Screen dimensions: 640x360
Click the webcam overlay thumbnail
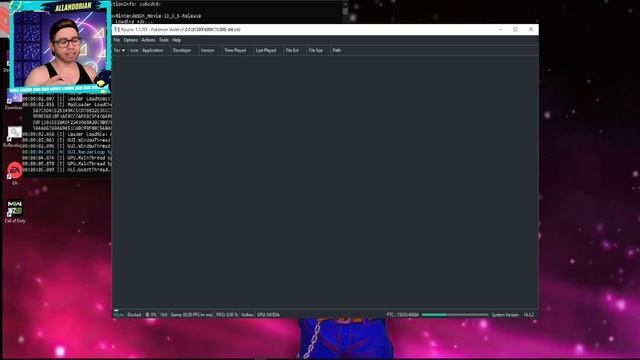(x=60, y=47)
